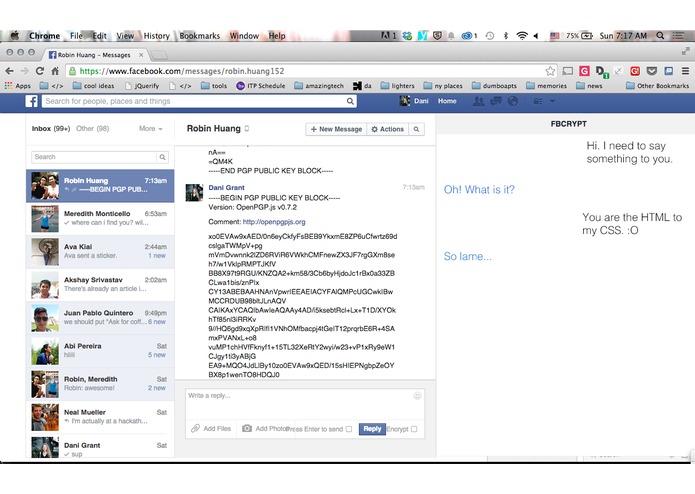Open memories bookmark folder
This screenshot has height=494, width=695.
pos(547,86)
